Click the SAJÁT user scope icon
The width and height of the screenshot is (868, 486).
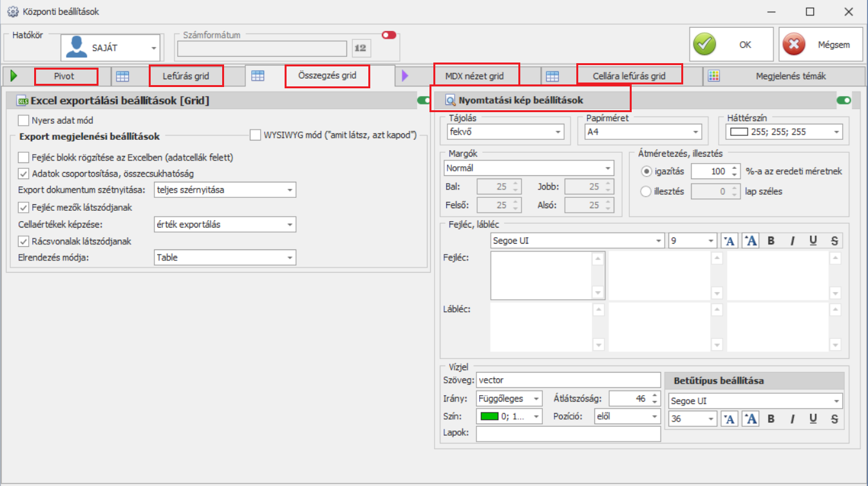(x=79, y=48)
